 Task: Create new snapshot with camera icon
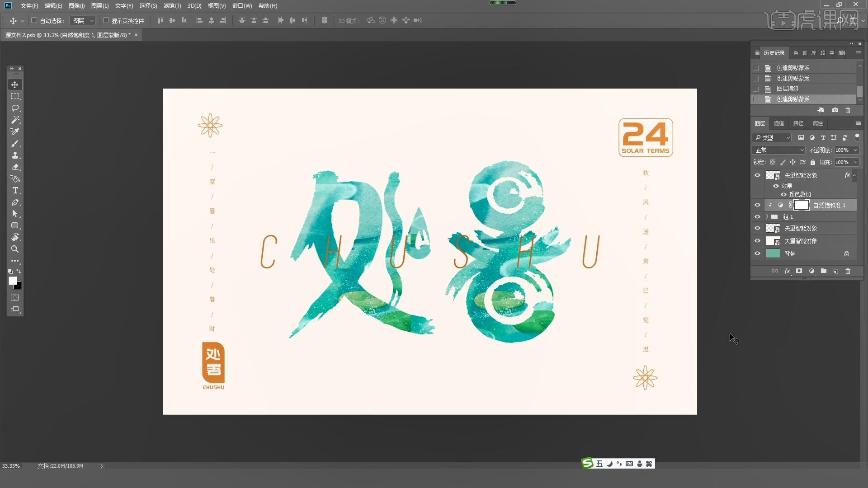(835, 110)
